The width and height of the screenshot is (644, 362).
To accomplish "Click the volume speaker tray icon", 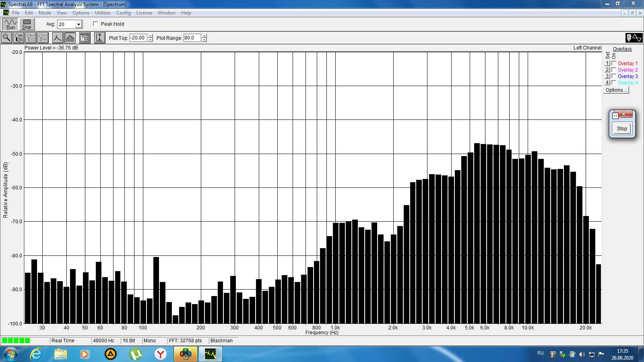I will coord(582,354).
